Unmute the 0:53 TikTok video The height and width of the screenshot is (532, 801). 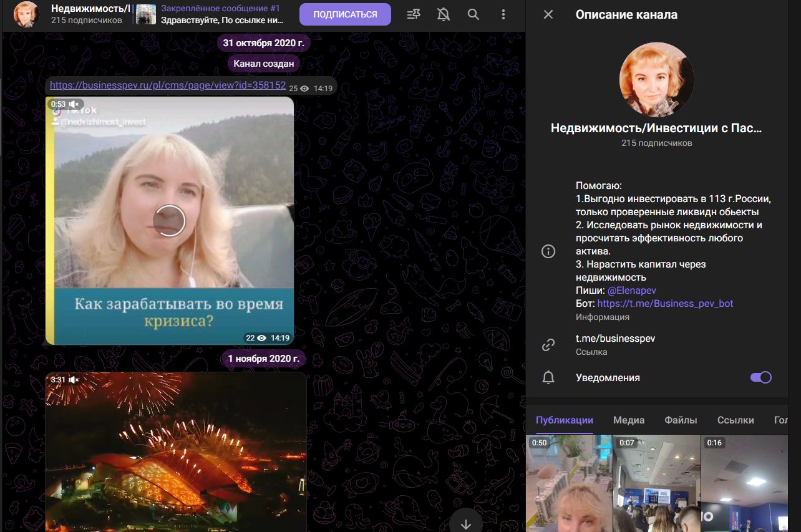point(74,104)
